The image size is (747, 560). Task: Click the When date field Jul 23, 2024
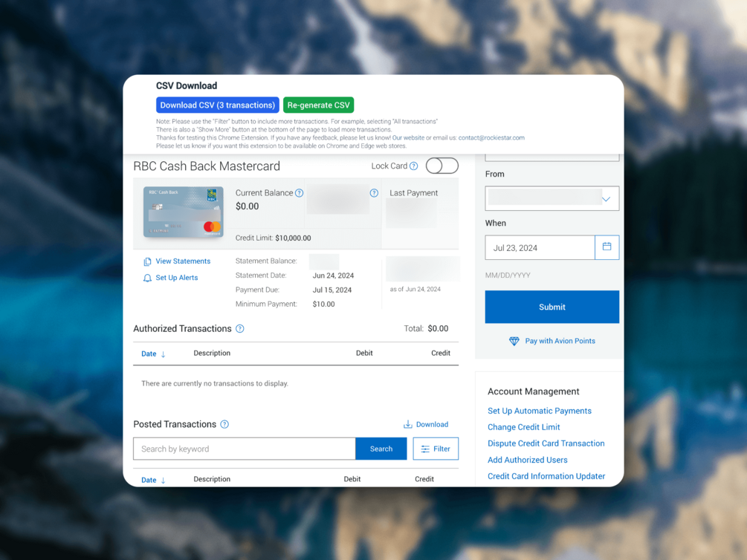[x=540, y=247]
